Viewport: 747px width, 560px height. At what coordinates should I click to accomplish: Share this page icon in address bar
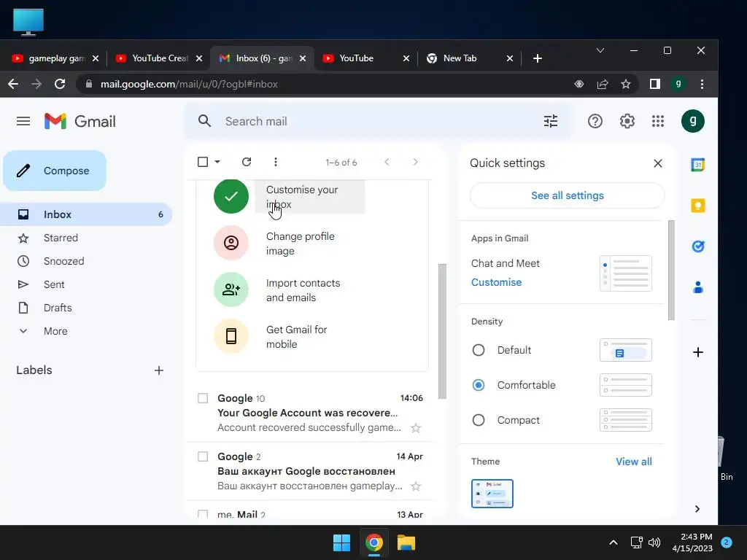click(x=603, y=84)
